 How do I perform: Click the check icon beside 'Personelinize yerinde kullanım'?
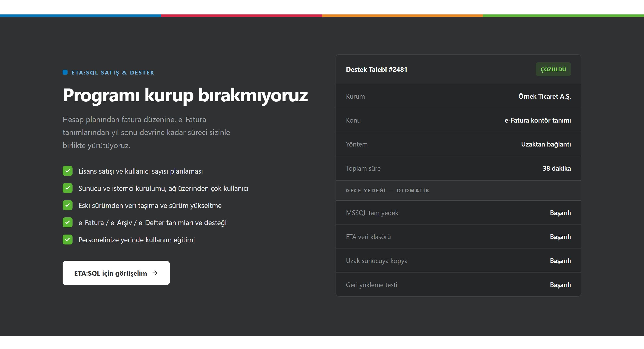click(x=68, y=240)
